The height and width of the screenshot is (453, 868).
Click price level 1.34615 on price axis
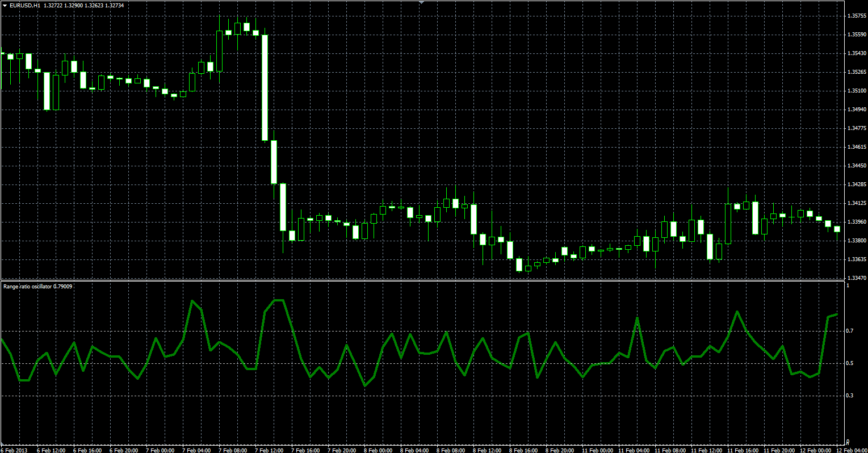tap(856, 147)
